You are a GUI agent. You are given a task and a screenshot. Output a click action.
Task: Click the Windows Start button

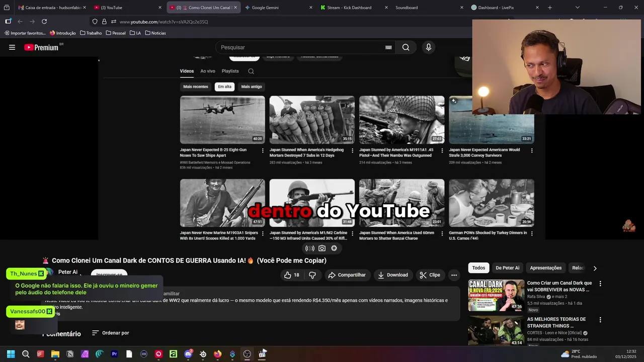[11, 354]
